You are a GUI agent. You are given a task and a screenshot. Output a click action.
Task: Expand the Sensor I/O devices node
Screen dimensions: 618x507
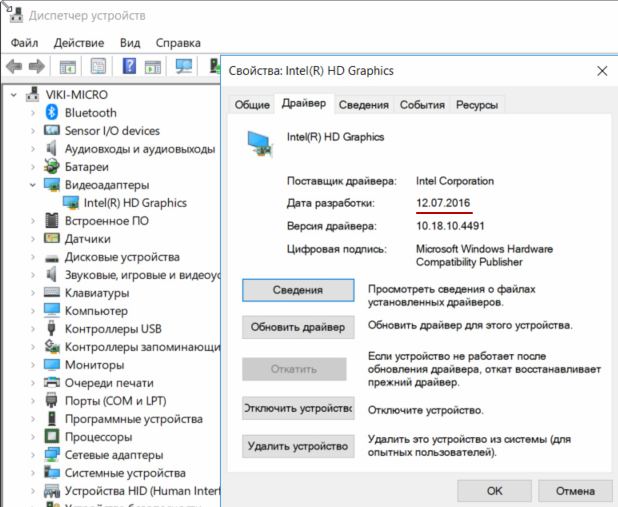coord(33,131)
